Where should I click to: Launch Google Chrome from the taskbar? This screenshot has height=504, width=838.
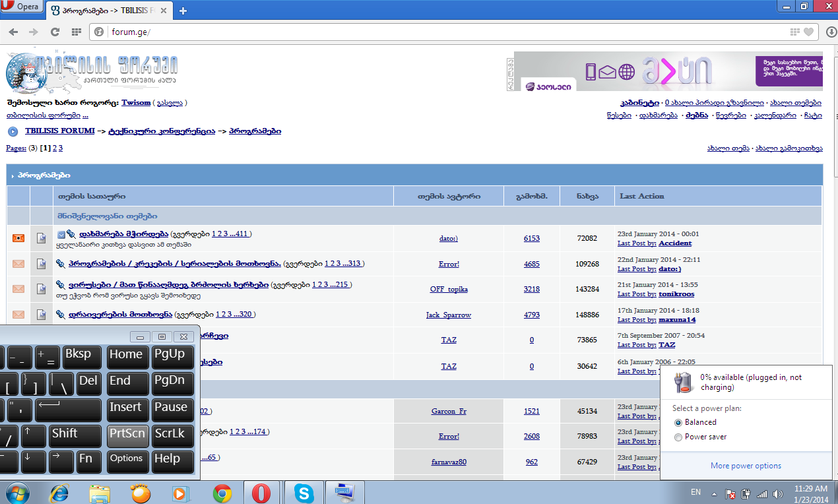(x=222, y=493)
